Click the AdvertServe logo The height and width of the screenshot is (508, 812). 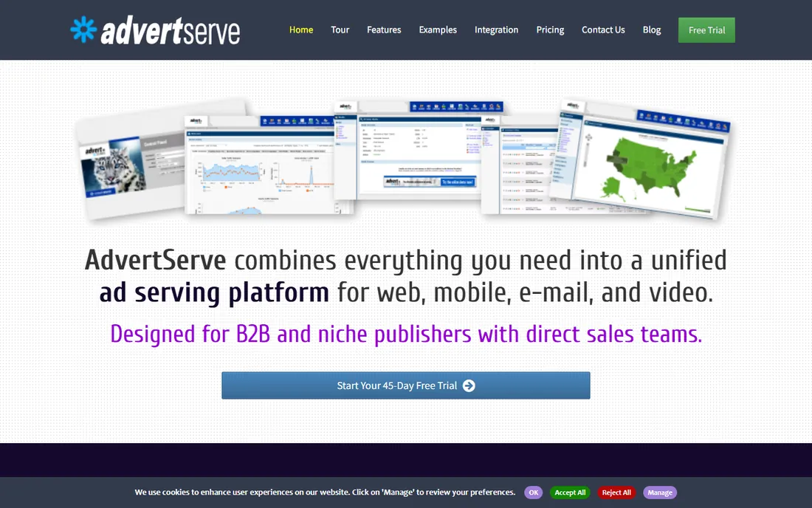155,30
